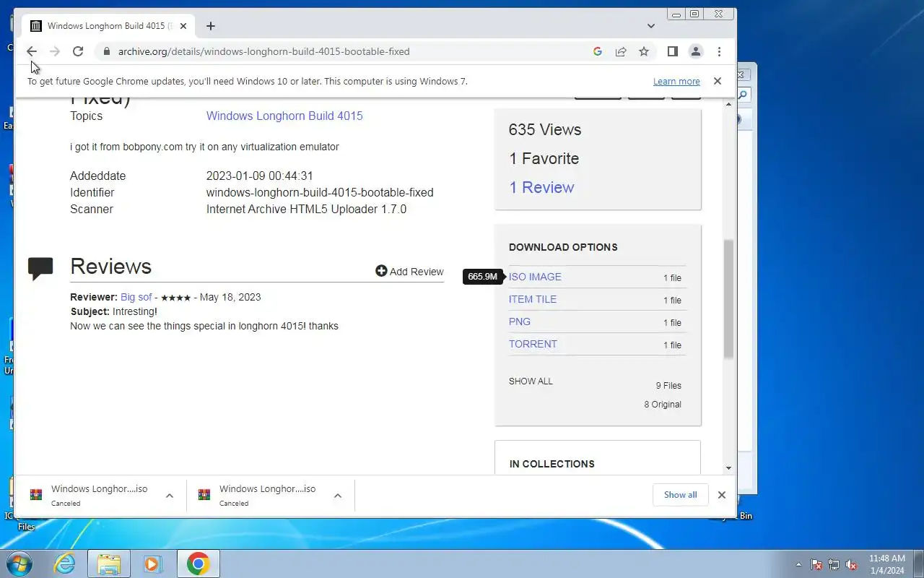Open Learn more link about Chrome updates
The width and height of the screenshot is (924, 578).
coord(676,82)
